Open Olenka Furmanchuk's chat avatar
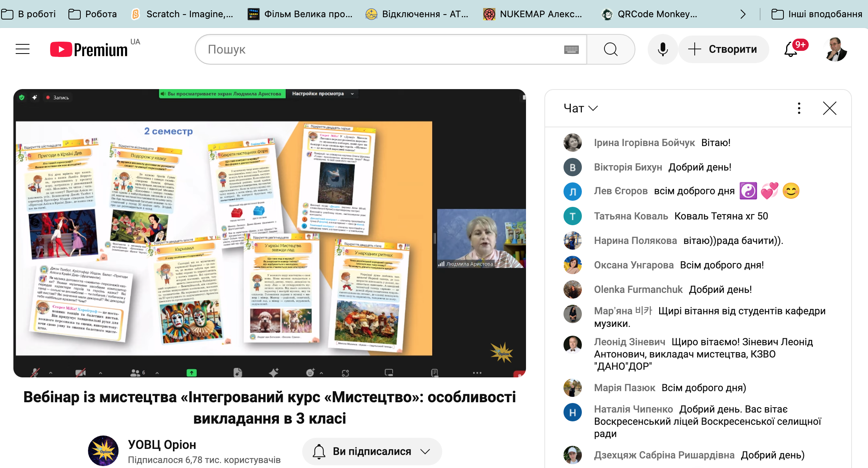Screen dimensions: 868x468 [573, 289]
